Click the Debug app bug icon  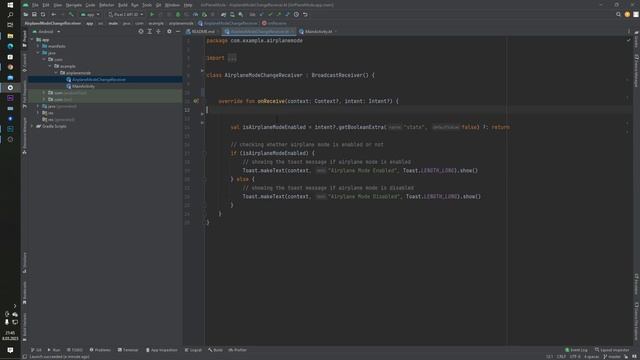(178, 14)
